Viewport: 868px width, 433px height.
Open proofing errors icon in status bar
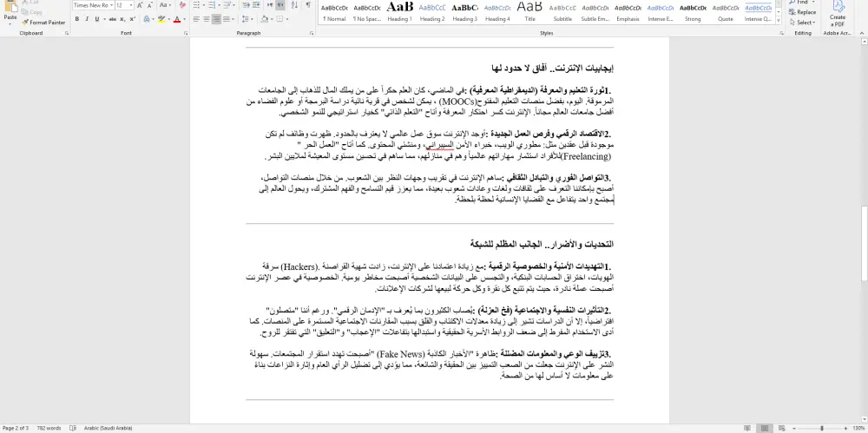click(x=73, y=428)
